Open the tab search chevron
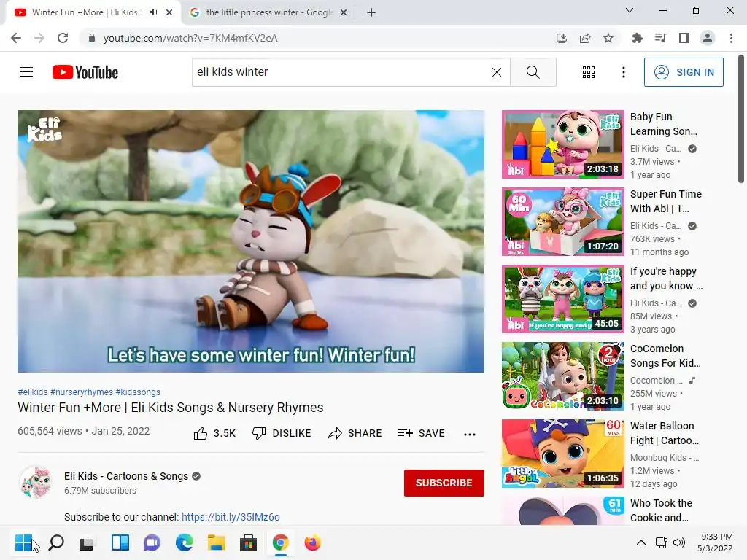747x560 pixels. 630,10
